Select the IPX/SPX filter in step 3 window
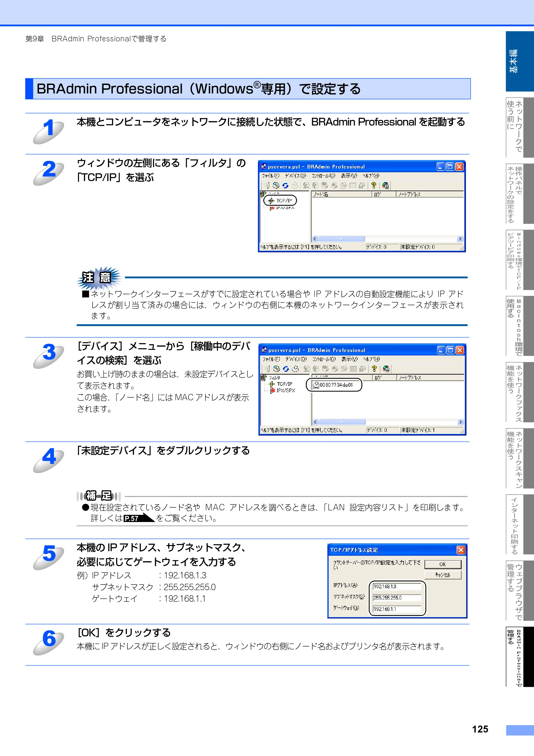 (282, 390)
